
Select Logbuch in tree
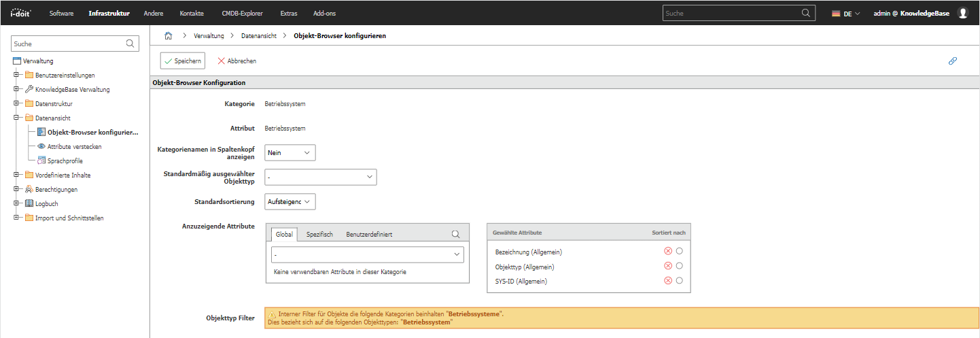pyautogui.click(x=47, y=203)
